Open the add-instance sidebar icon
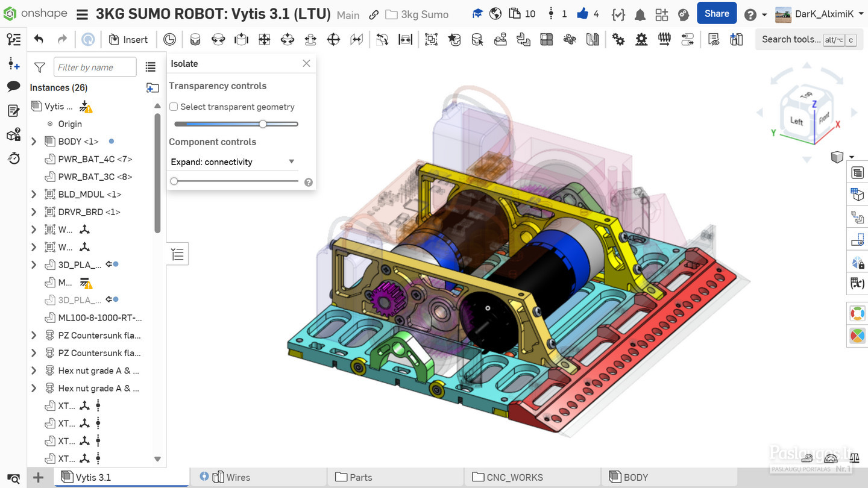868x488 pixels. pos(13,63)
